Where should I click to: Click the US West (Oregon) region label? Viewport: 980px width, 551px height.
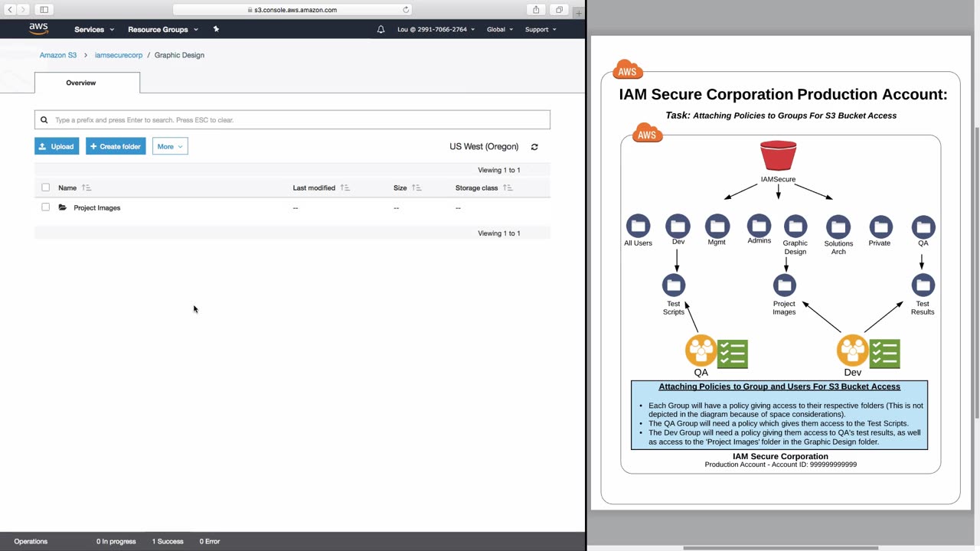click(x=484, y=146)
